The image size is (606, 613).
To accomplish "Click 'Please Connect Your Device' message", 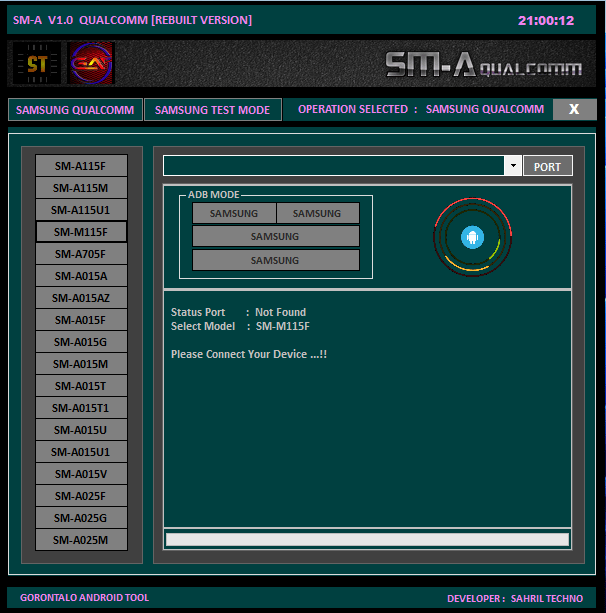I will (249, 354).
